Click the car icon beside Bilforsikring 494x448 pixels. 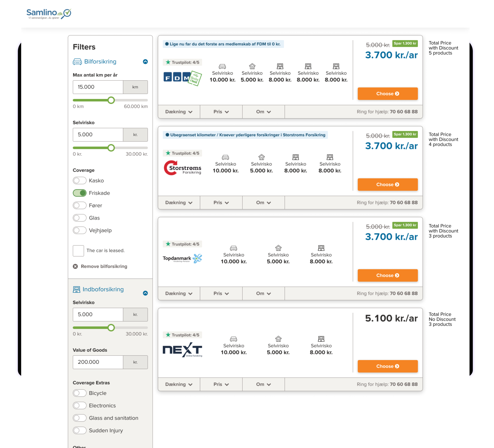[x=77, y=62]
